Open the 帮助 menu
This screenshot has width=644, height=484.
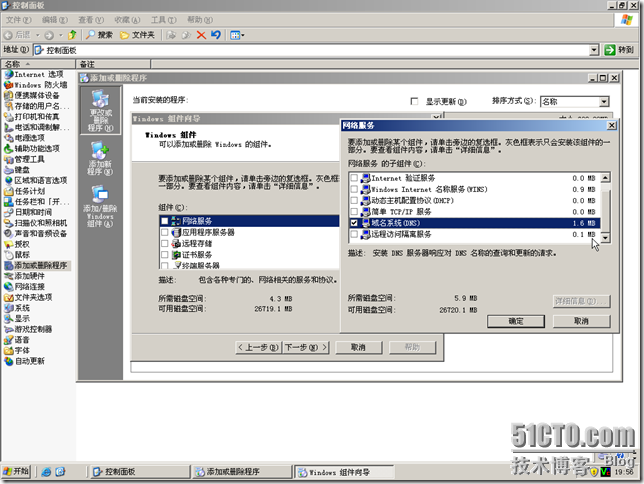[200, 20]
